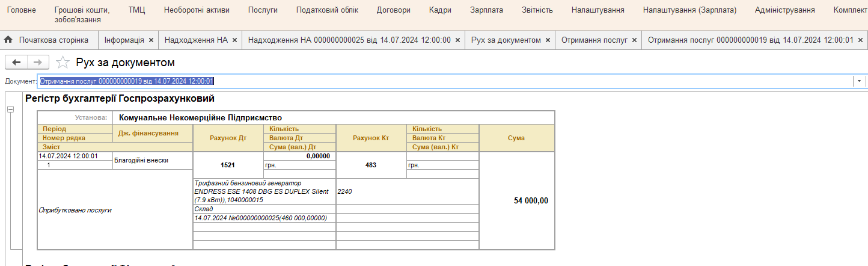Select the debit account 1521 cell
Screen dimensions: 868x266
coord(228,165)
